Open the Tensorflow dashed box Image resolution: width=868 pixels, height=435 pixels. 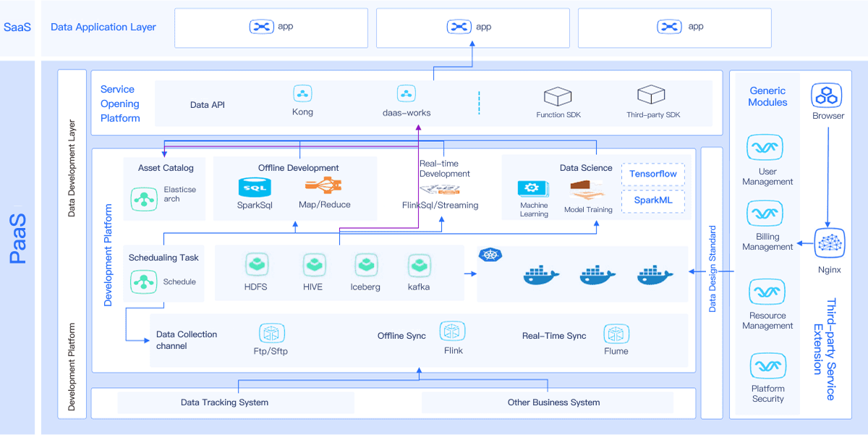coord(652,174)
